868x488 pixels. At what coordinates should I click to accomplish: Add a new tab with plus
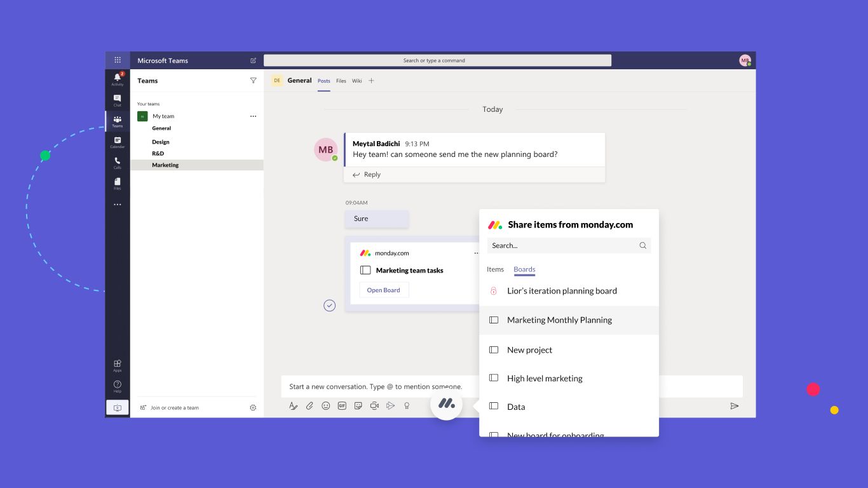point(372,81)
